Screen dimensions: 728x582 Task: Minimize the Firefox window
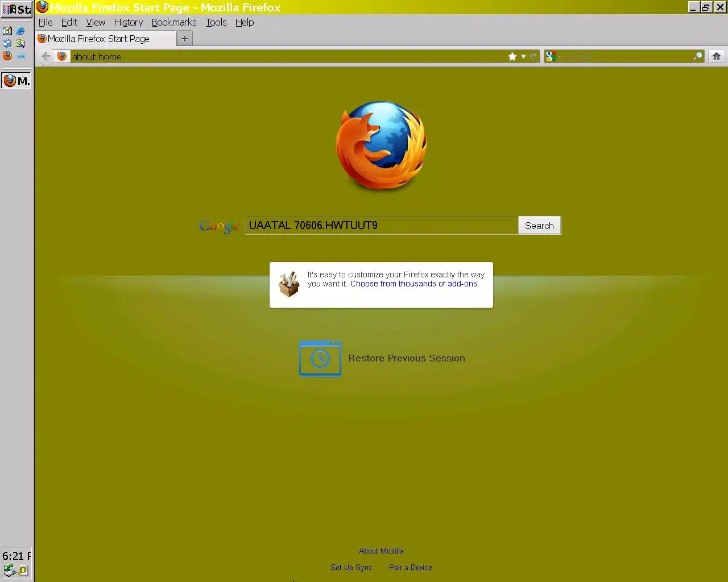pos(693,7)
